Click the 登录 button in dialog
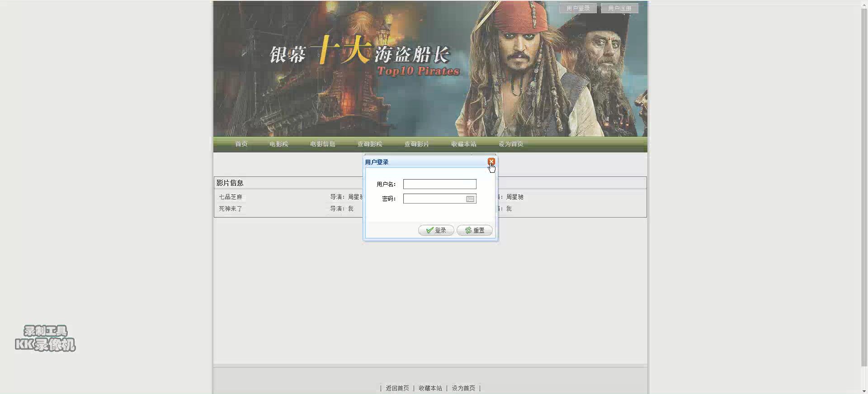 [436, 230]
